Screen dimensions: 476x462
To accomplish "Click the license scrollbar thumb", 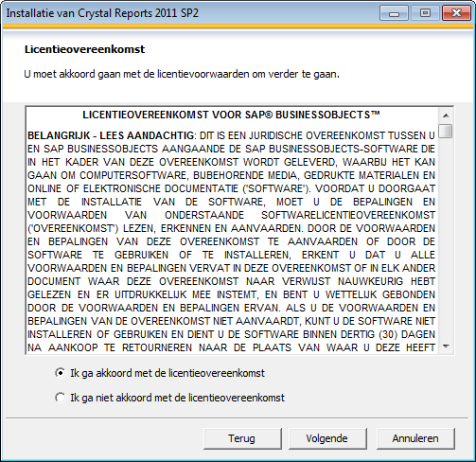I will [x=446, y=131].
